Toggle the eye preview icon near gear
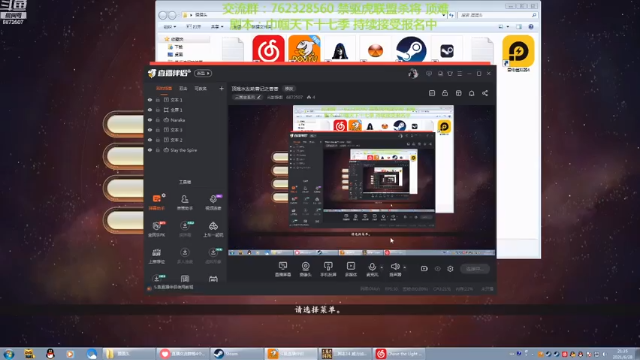This screenshot has width=640, height=360. pos(438,269)
